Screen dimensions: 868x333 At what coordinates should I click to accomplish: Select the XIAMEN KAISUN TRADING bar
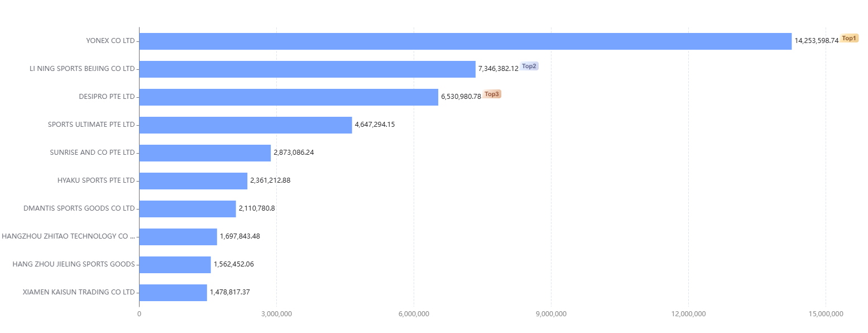coord(173,293)
